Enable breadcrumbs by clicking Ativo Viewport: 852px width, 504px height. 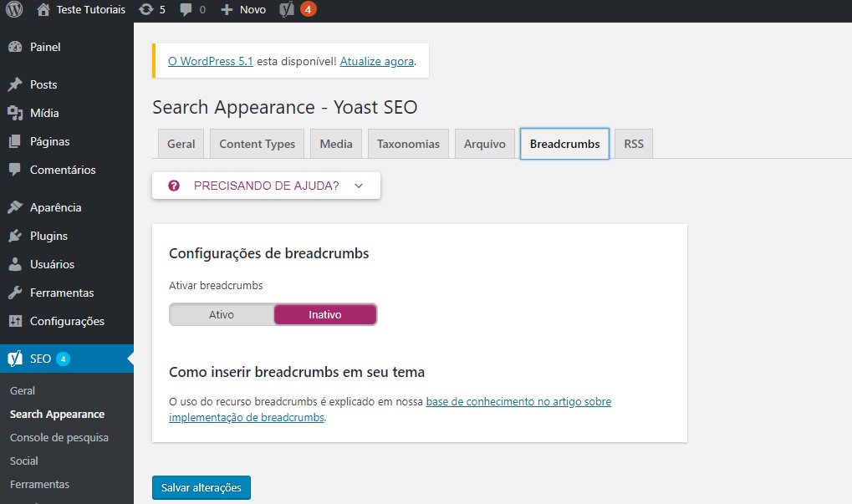coord(221,314)
